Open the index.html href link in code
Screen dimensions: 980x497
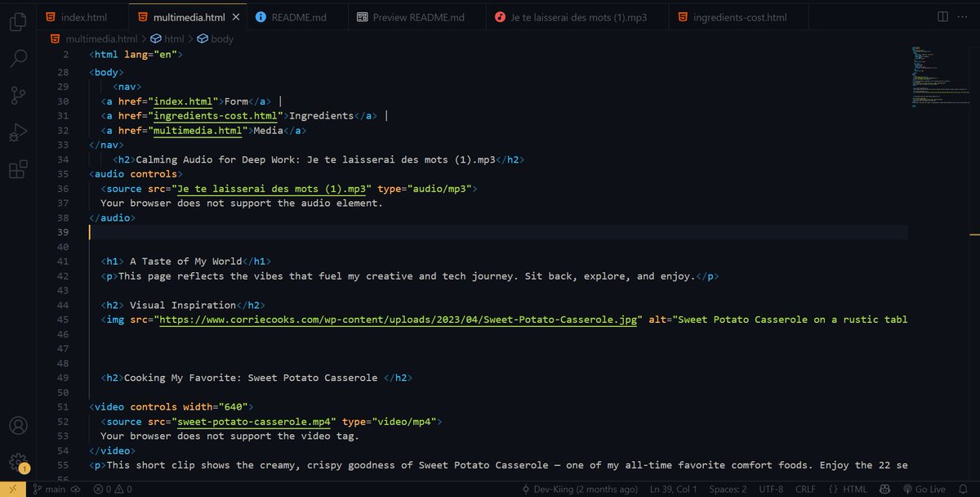[183, 101]
